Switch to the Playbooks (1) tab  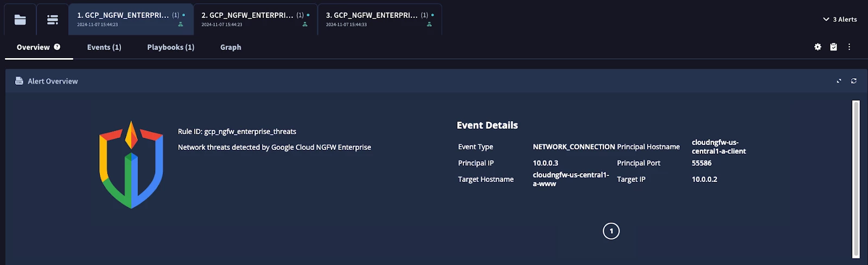171,47
